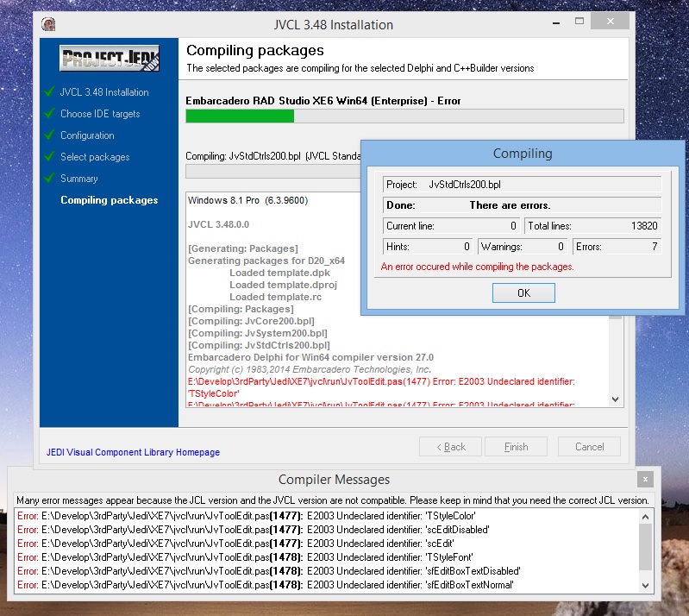Click up arrow of Compiler Messages scrollbar
Screen dimensions: 689x616
[645, 516]
